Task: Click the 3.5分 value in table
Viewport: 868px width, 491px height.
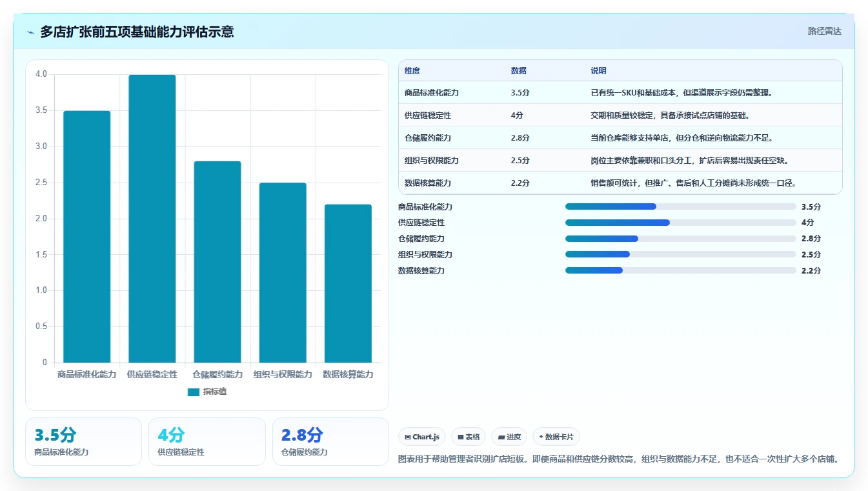Action: point(520,93)
